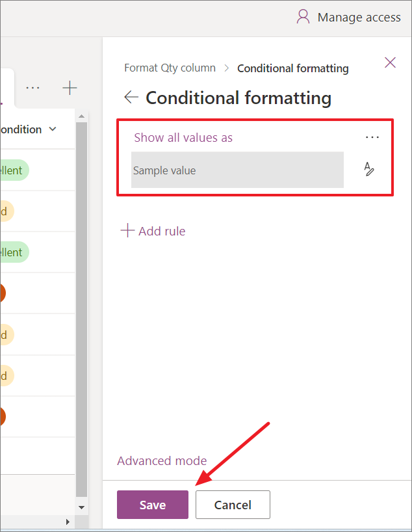This screenshot has height=532, width=412.
Task: Select Conditional formatting in the breadcrumb
Action: (292, 68)
